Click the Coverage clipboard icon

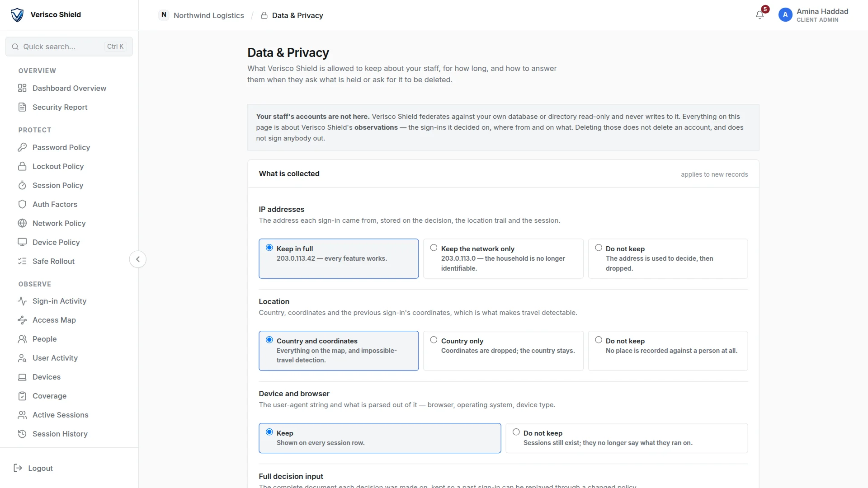point(22,396)
